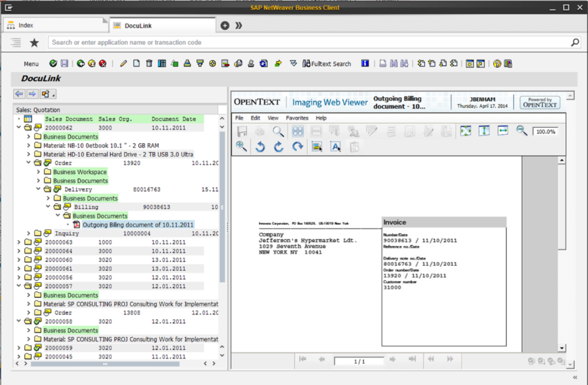Click the rotate left icon in viewer
588x385 pixels.
(x=260, y=147)
